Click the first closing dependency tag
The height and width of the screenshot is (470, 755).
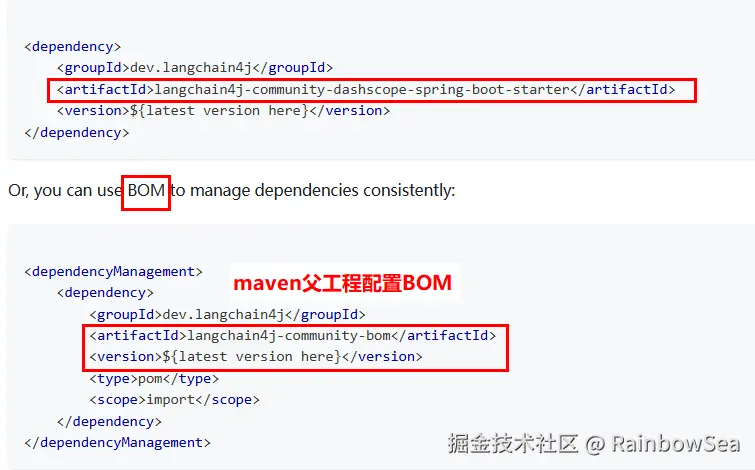(77, 132)
